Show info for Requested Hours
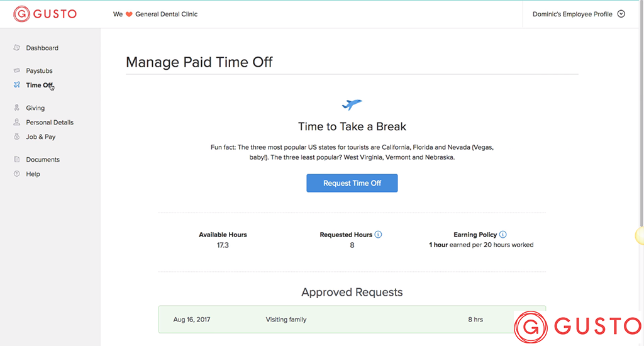 coord(379,235)
